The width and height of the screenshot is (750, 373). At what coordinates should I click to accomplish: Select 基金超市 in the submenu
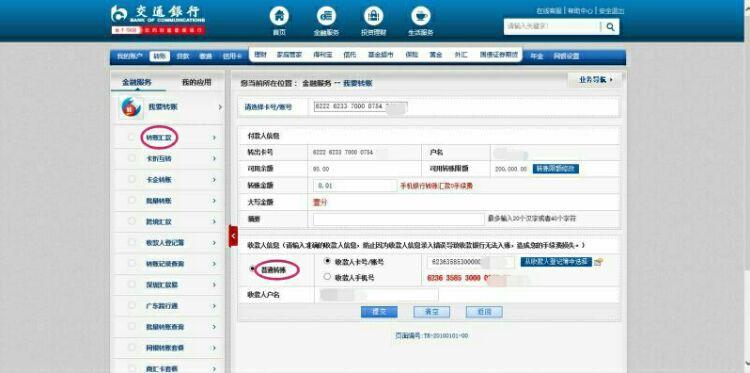coord(380,55)
